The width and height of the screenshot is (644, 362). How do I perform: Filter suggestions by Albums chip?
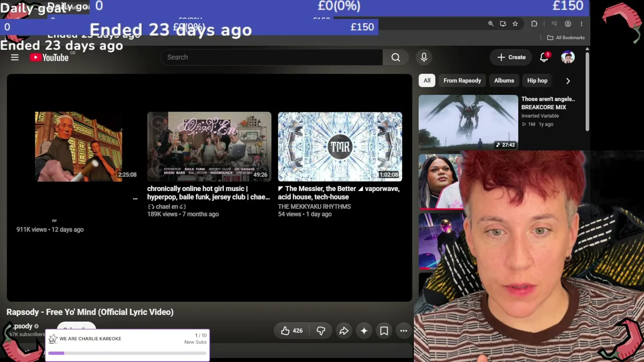pos(504,80)
